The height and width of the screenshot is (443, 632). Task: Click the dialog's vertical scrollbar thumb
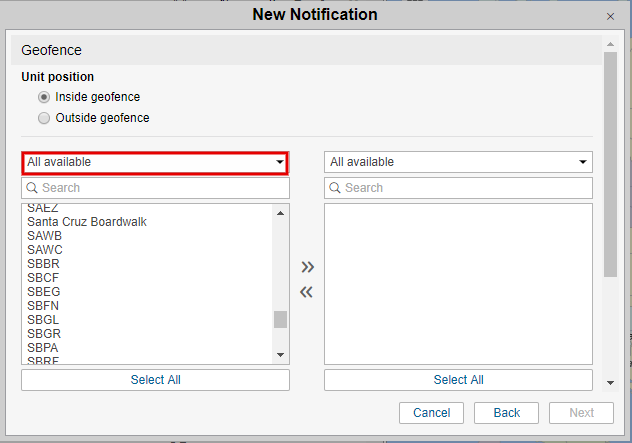610,160
